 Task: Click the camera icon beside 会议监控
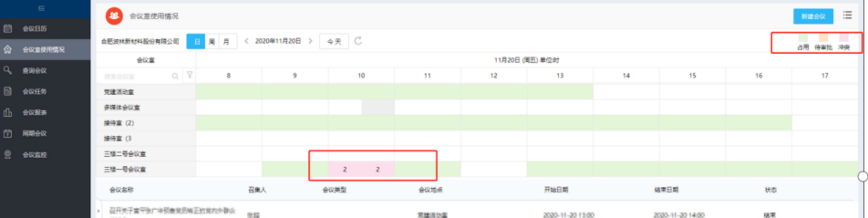pos(8,155)
